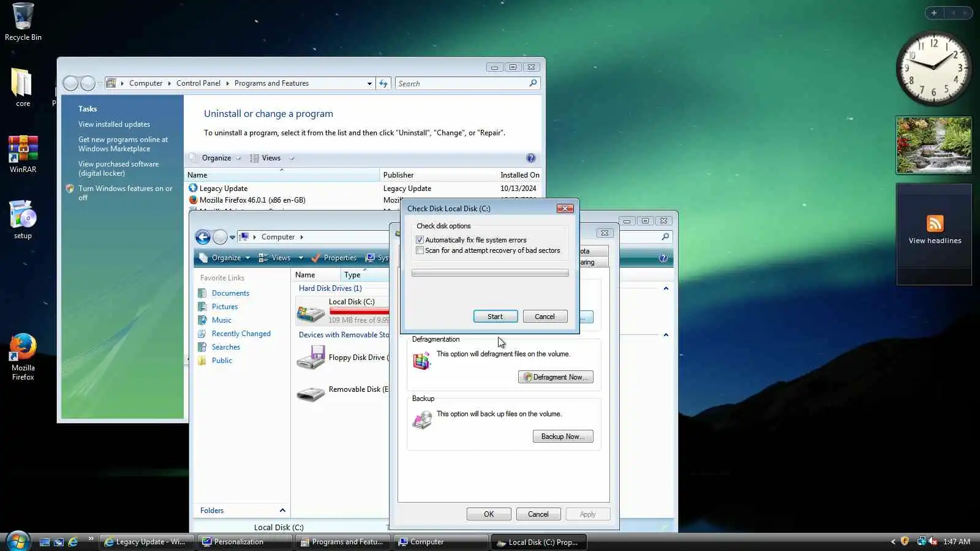Viewport: 980px width, 551px height.
Task: Click Turn Windows features on or off
Action: 125,193
